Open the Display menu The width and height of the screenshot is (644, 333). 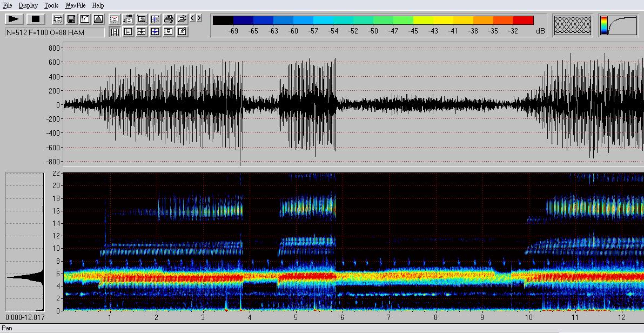tap(28, 5)
